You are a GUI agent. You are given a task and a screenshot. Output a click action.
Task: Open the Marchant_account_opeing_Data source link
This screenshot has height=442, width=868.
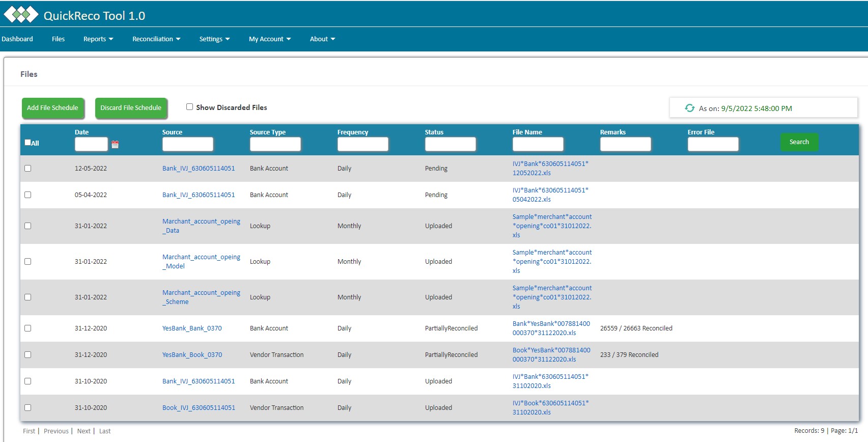click(201, 226)
